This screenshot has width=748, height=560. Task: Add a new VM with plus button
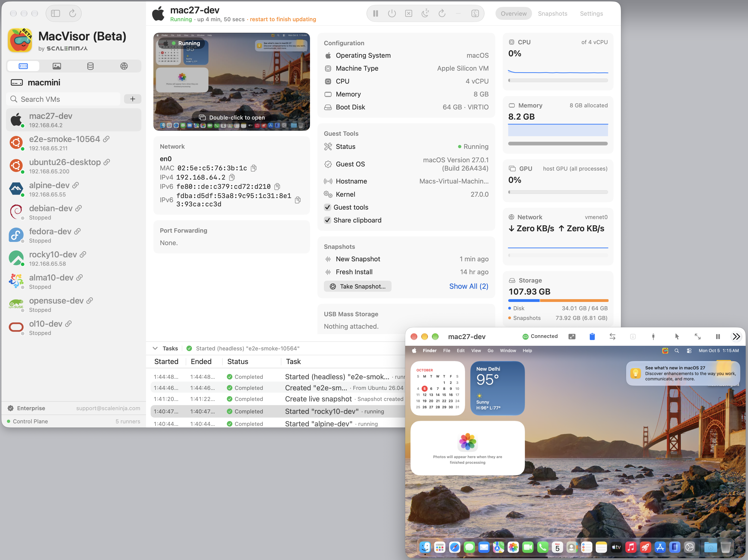[133, 99]
